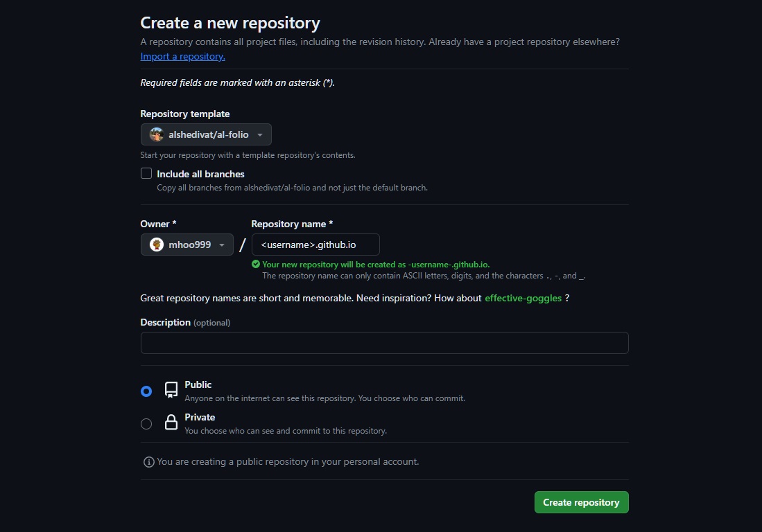
Task: Open the Import a repository link
Action: (182, 56)
